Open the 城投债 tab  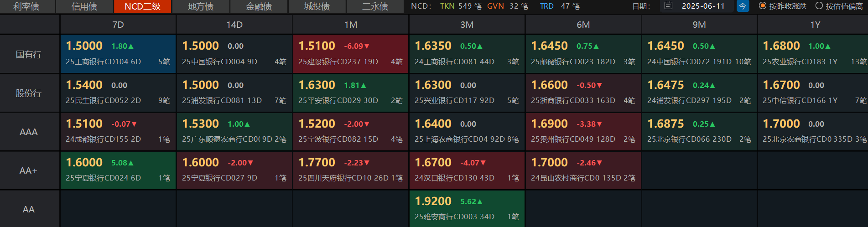point(317,6)
